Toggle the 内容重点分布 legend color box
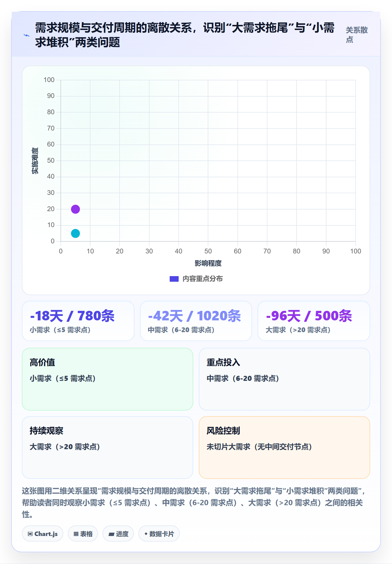This screenshot has width=392, height=564. 174,279
